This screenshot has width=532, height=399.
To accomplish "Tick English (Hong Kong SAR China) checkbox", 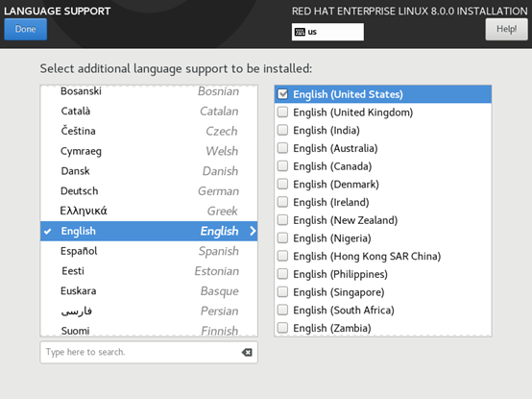I will (282, 256).
